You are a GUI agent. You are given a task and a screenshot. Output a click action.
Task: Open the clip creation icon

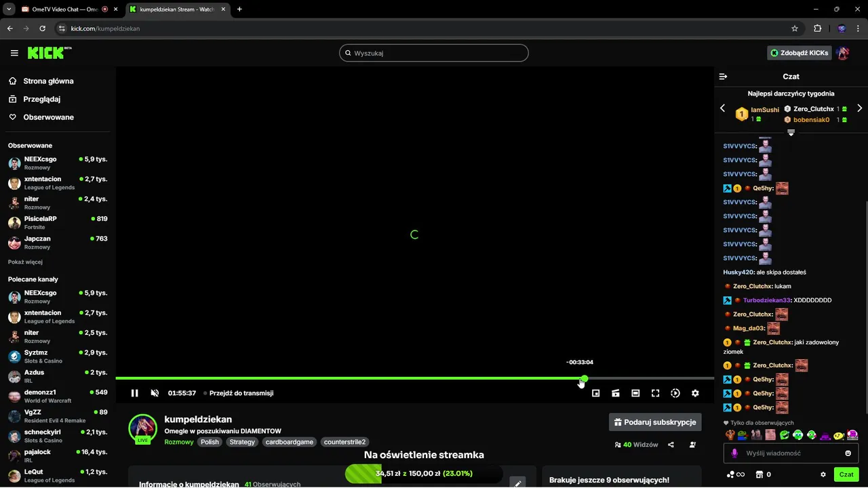pyautogui.click(x=616, y=393)
